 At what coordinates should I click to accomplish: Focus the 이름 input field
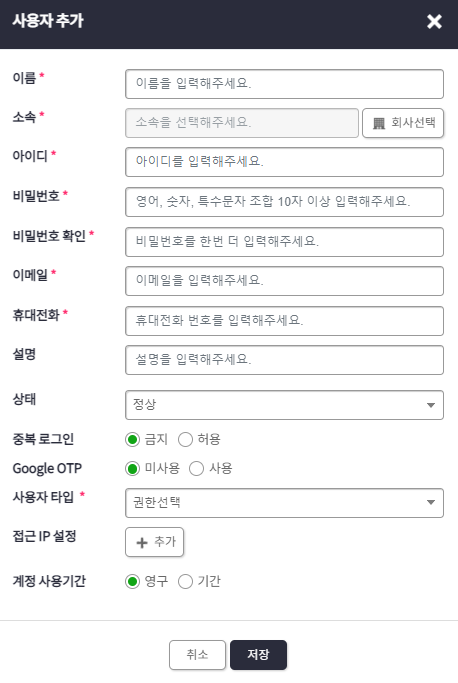284,84
